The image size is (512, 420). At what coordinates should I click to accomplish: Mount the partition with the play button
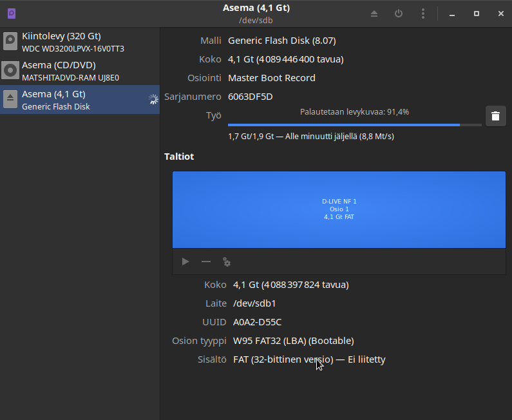(x=185, y=262)
